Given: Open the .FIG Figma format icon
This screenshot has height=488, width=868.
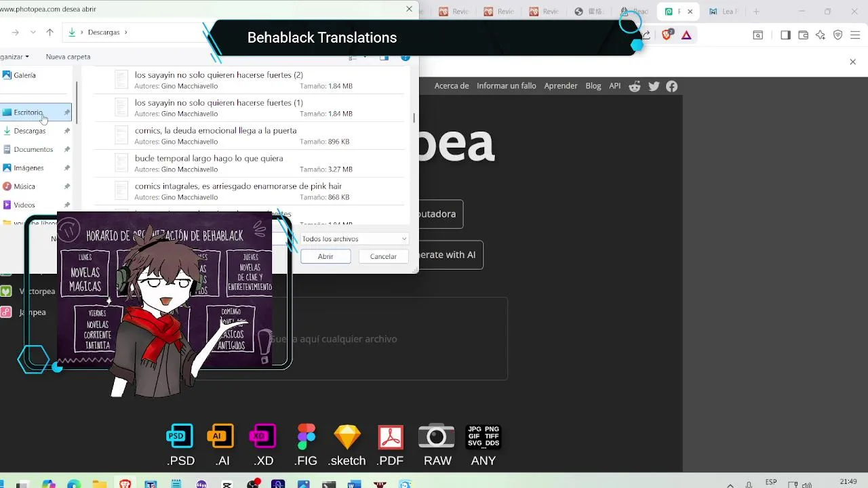Looking at the screenshot, I should pos(306,445).
